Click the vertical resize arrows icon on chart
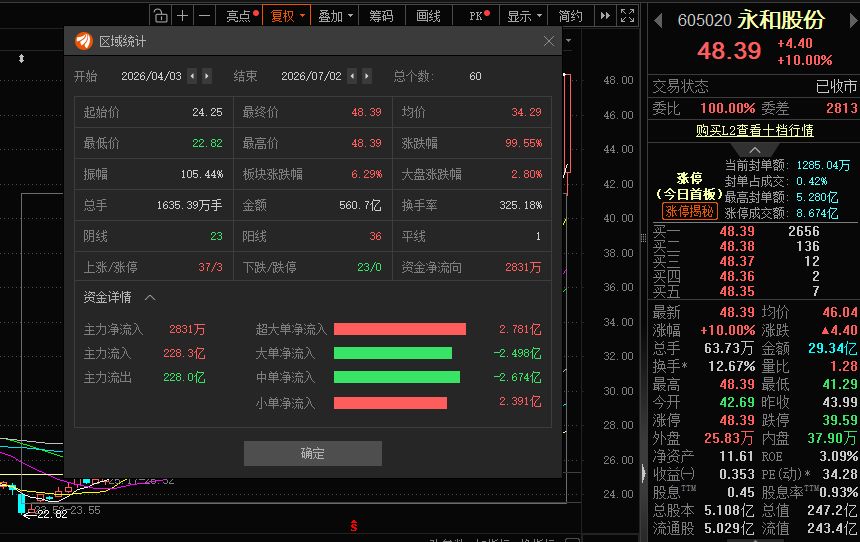Viewport: 860px width, 542px height. click(21, 58)
